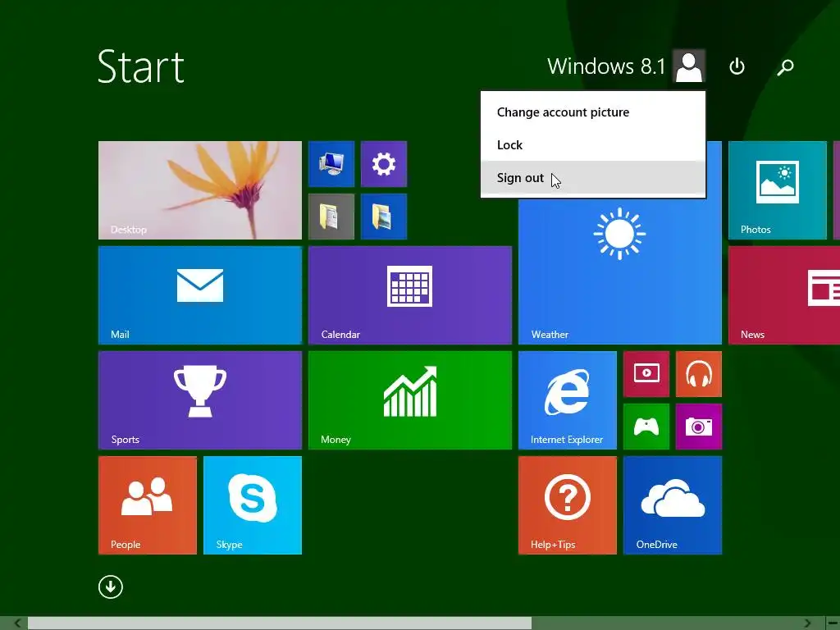Open the Desktop tile

[200, 190]
